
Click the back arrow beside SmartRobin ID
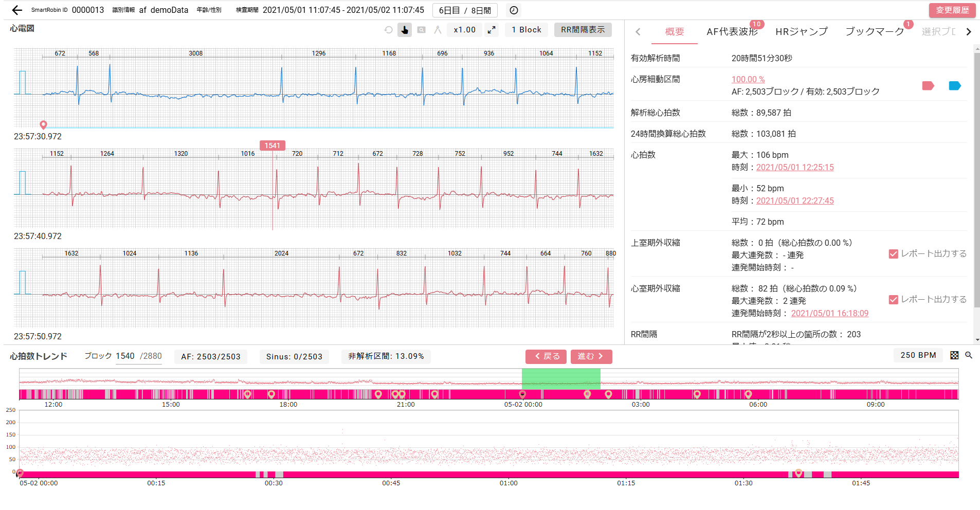click(17, 10)
